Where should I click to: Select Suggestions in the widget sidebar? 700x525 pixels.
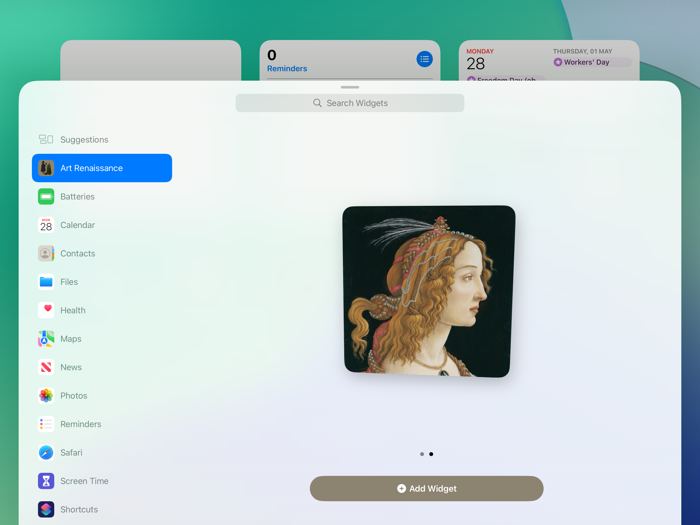click(102, 139)
